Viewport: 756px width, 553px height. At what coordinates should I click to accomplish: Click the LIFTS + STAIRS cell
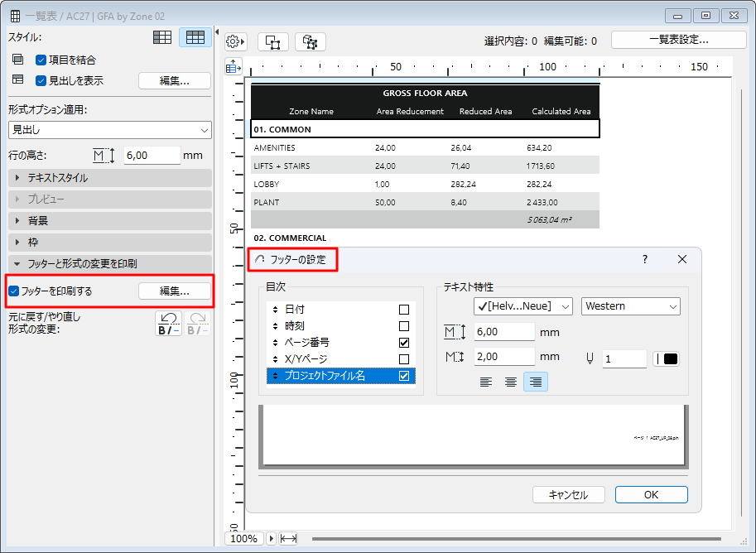pyautogui.click(x=282, y=166)
